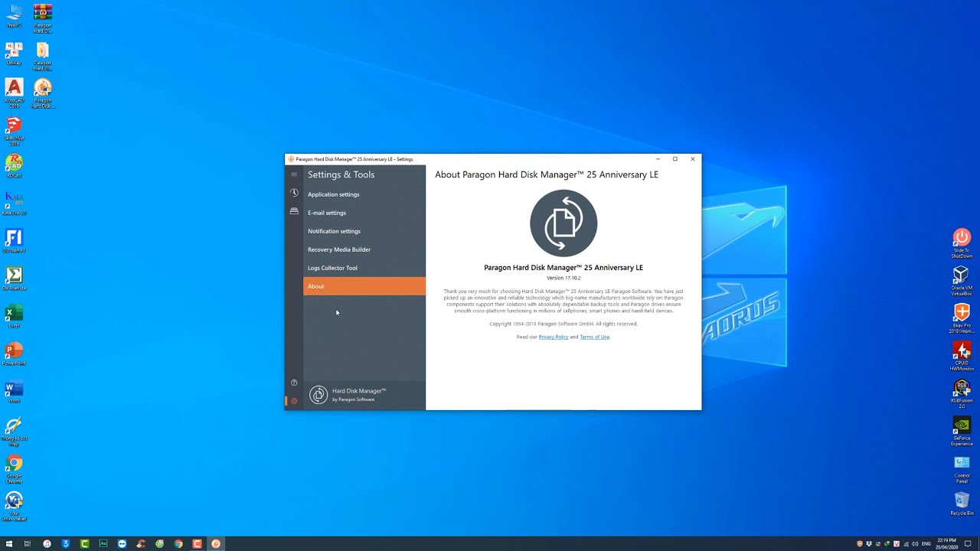The image size is (980, 551).
Task: Open the Windows Start menu
Action: 9,543
